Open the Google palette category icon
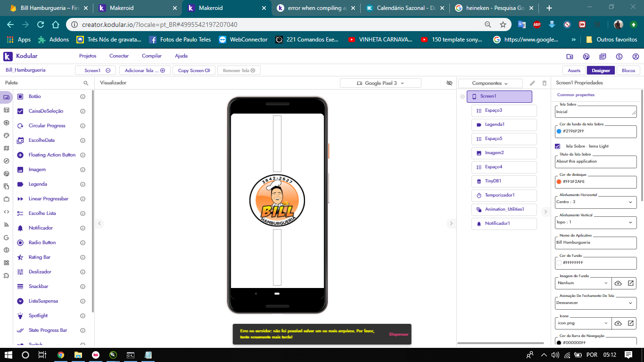Screen dimensions: 644x362 tap(6, 237)
